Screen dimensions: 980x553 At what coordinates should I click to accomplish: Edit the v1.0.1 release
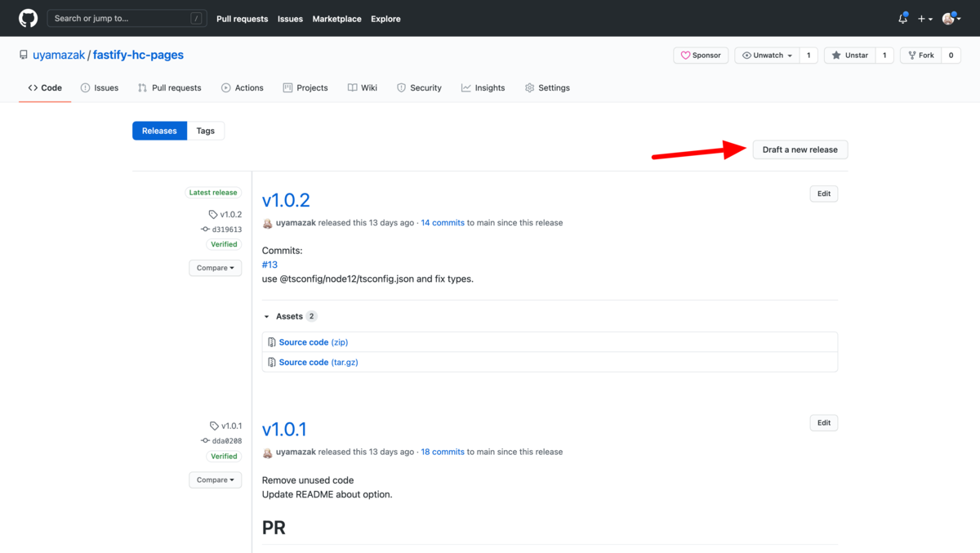click(824, 422)
